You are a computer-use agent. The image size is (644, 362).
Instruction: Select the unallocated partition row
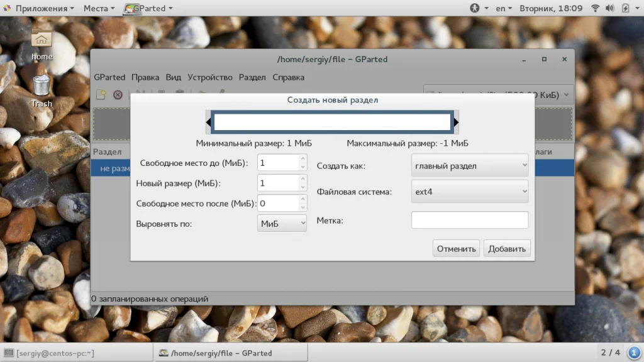point(332,168)
